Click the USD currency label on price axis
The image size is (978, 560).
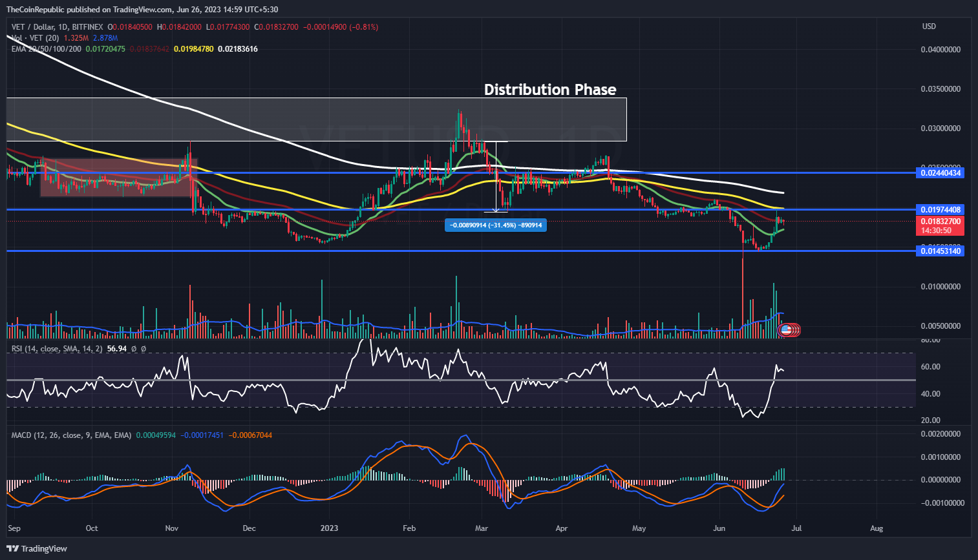coord(929,26)
